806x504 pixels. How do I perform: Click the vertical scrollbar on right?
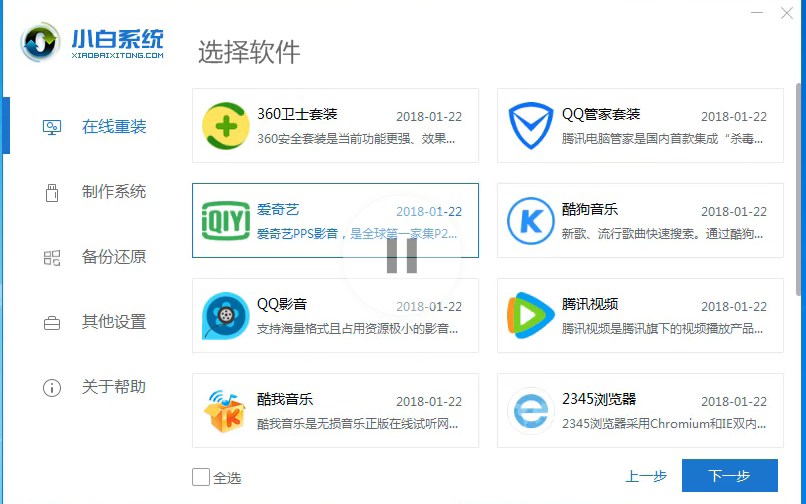click(x=799, y=189)
